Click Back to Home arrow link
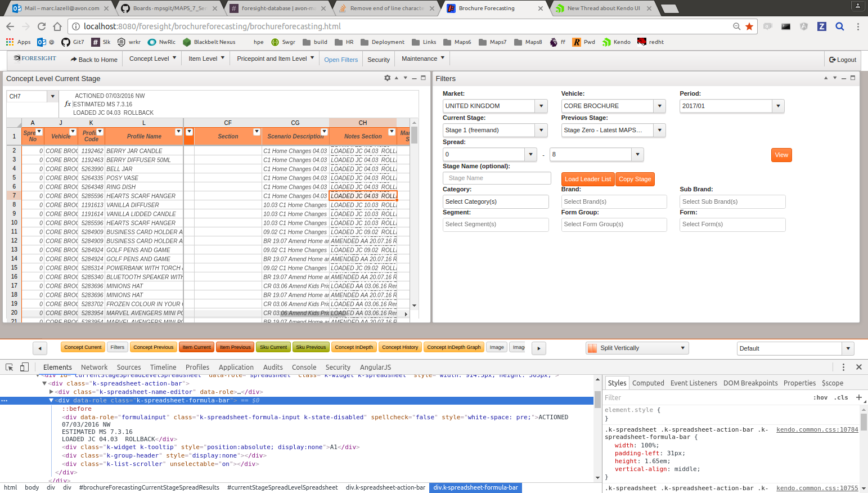The height and width of the screenshot is (493, 868). [94, 60]
